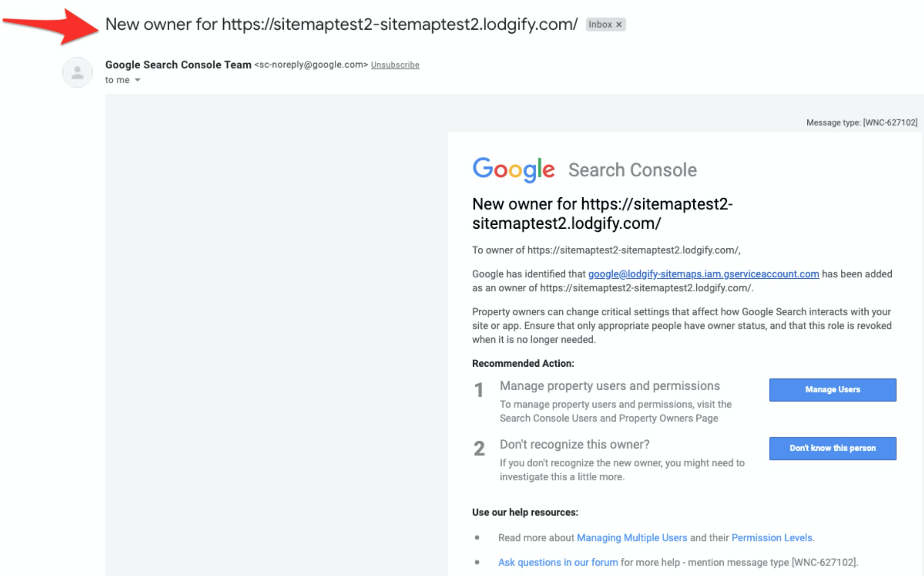Click 'Manage property users and permissions' step title
The height and width of the screenshot is (576, 924).
coord(610,386)
